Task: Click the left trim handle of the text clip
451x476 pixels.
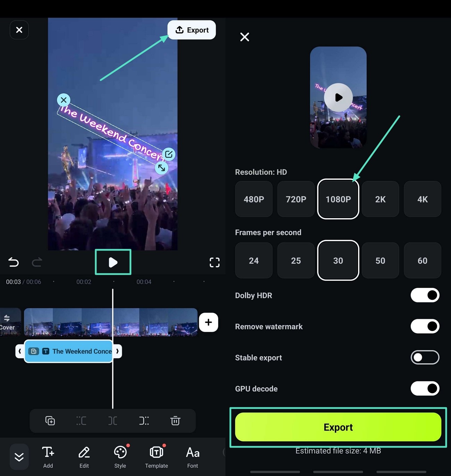Action: (x=20, y=351)
